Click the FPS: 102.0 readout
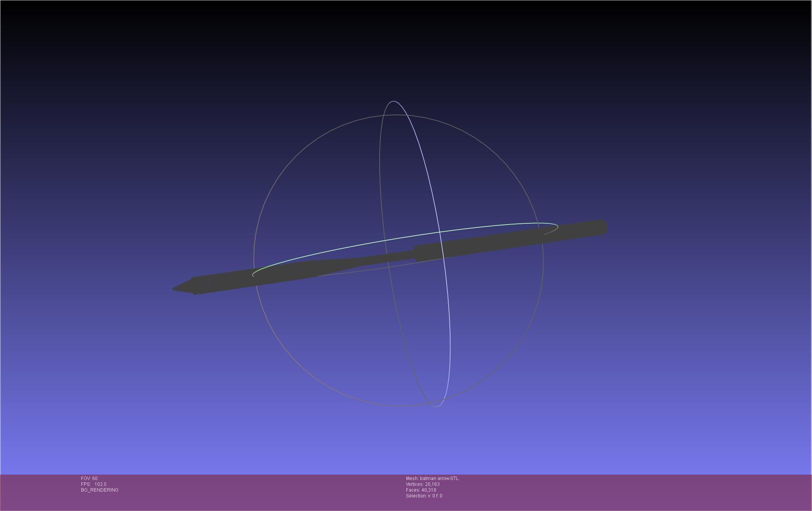Viewport: 812px width, 511px height. pos(94,484)
